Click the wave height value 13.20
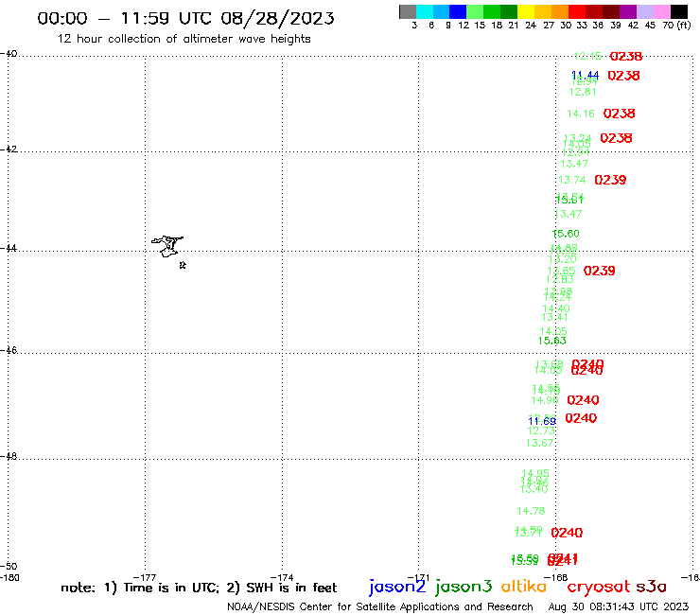700x615 pixels. coord(563,259)
